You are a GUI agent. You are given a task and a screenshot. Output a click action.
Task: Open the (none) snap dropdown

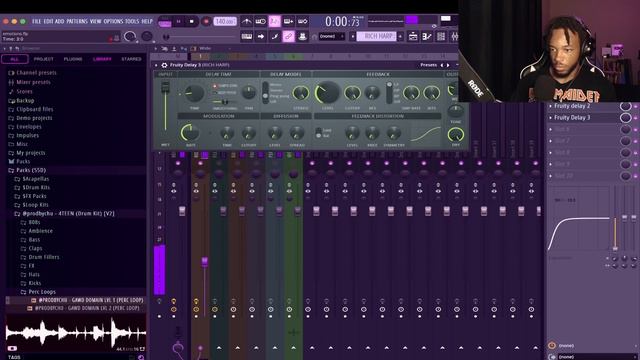coord(331,36)
